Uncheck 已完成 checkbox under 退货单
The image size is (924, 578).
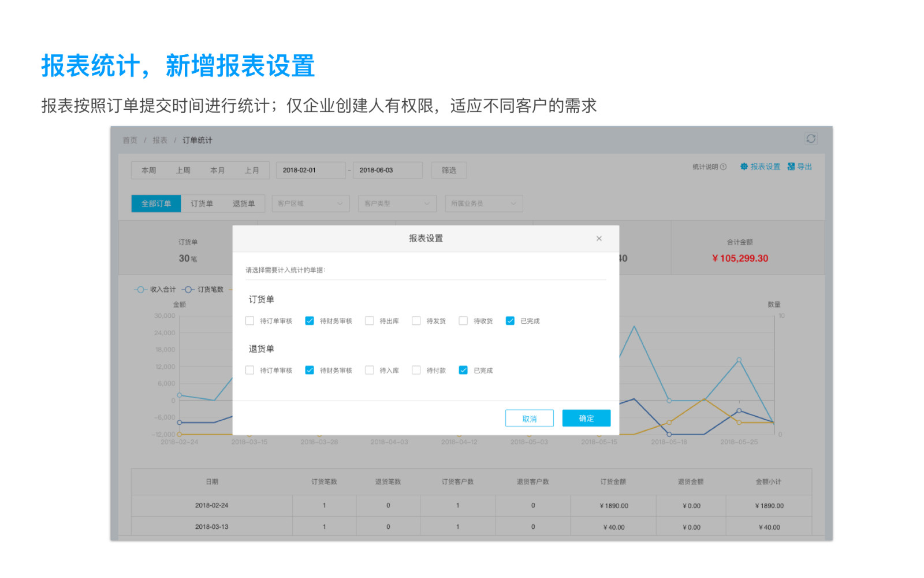463,370
